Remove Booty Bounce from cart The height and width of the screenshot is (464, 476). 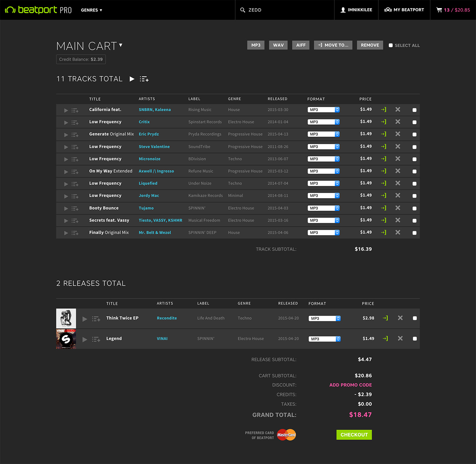coord(398,208)
